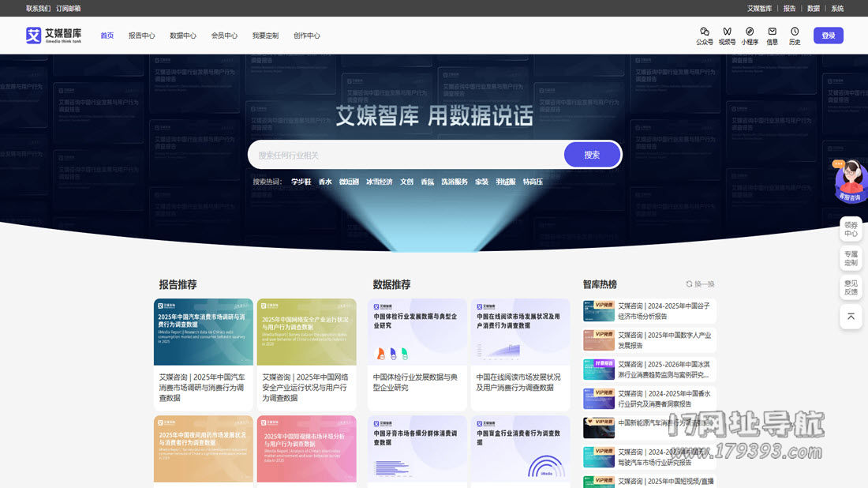Open 2025年中国数字人产业发展报告 in hot list
Screen dimensions: 868x488
664,340
